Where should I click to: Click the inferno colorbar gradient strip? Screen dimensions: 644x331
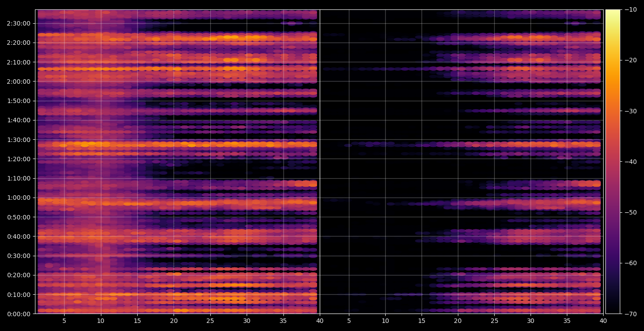point(613,162)
